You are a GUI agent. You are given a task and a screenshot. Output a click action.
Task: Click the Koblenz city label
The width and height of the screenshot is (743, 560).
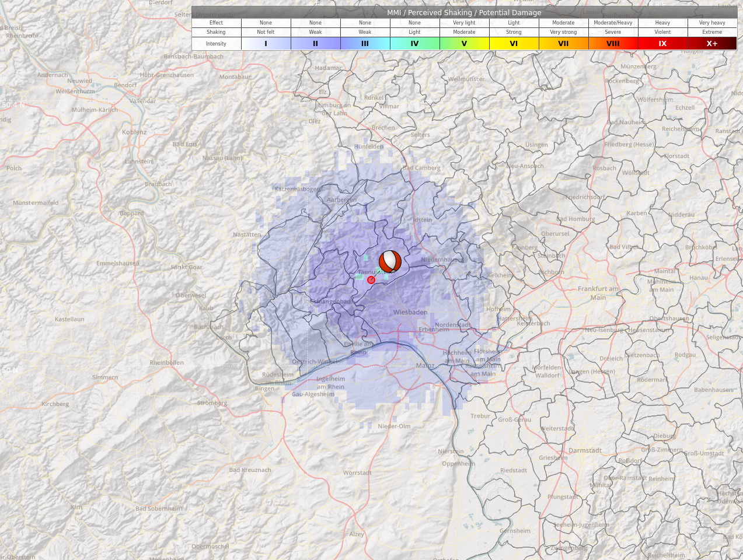134,132
